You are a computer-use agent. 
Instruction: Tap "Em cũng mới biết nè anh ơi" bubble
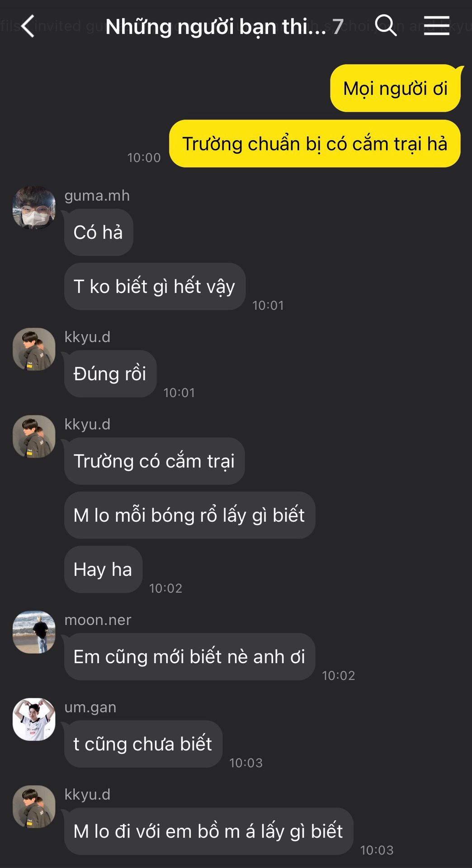(189, 657)
